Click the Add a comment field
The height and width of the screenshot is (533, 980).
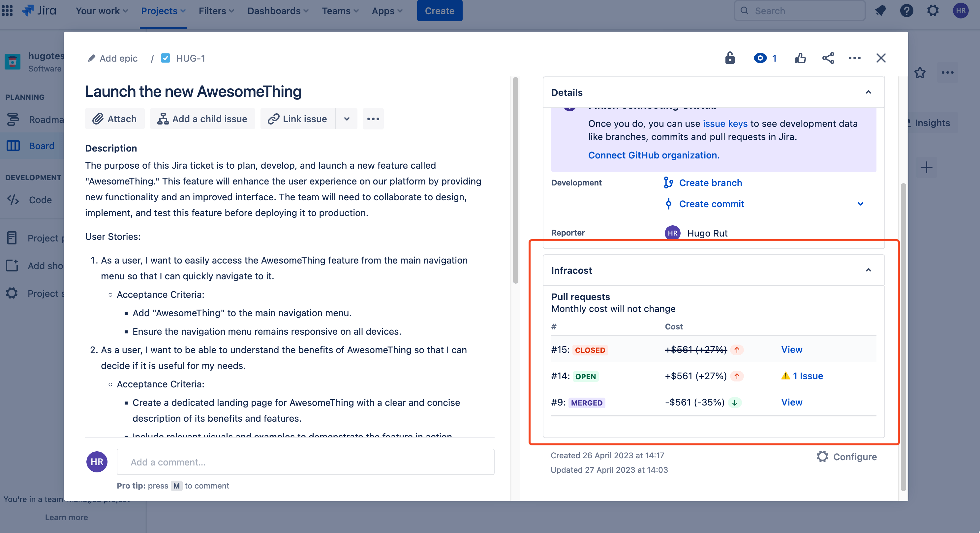pos(305,462)
